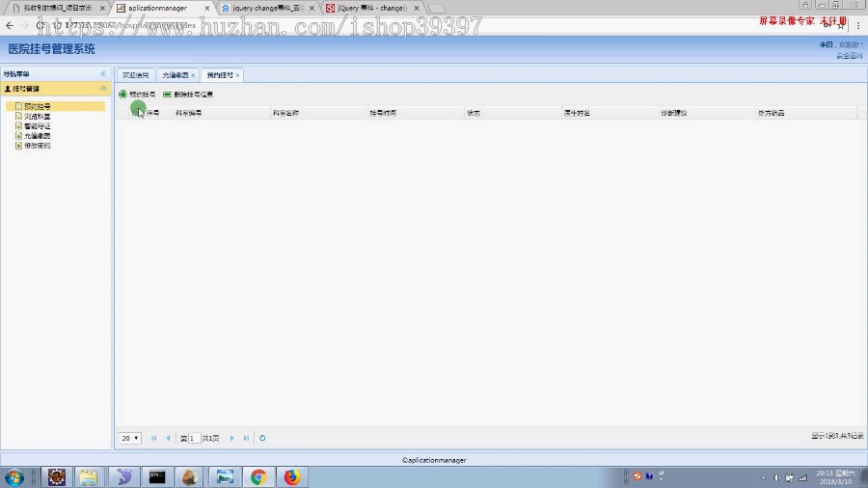Image resolution: width=868 pixels, height=488 pixels.
Task: Collapse the navigation sidebar with double-arrow icon
Action: tap(103, 73)
